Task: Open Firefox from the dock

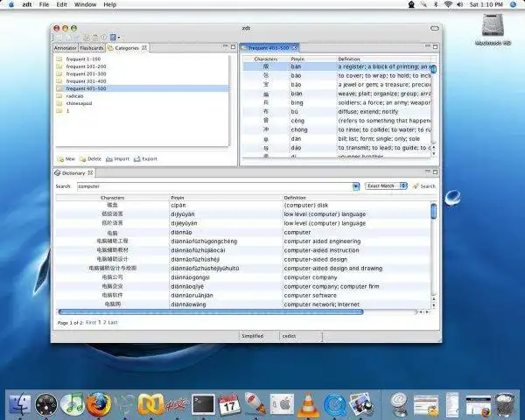Action: [99, 403]
